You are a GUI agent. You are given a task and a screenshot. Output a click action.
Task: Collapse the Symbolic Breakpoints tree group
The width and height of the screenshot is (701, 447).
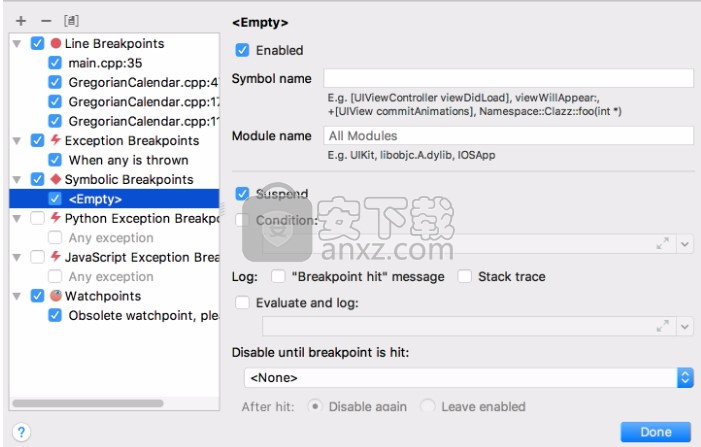[x=17, y=180]
